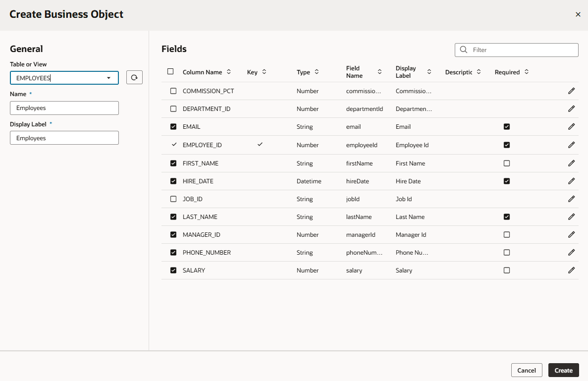Click the edit icon for MANAGER_ID row
This screenshot has height=381, width=588.
pos(571,235)
